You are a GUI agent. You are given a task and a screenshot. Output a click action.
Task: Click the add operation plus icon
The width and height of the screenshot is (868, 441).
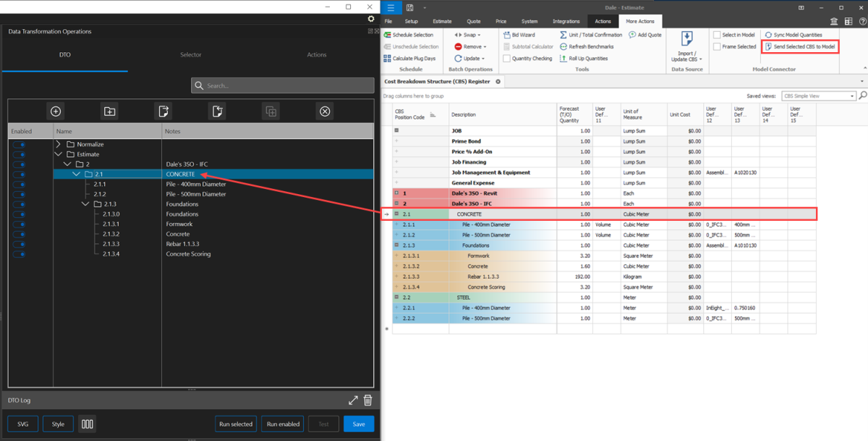[x=55, y=111]
